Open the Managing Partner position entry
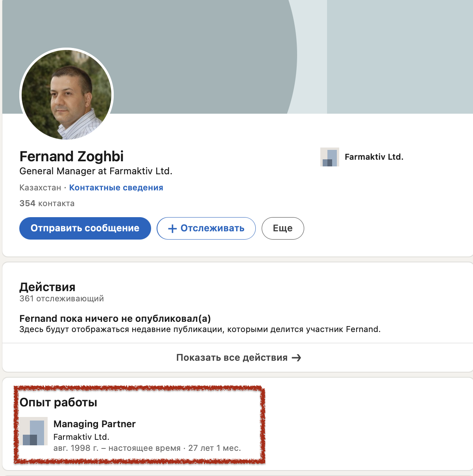Image resolution: width=473 pixels, height=476 pixels. 94,424
